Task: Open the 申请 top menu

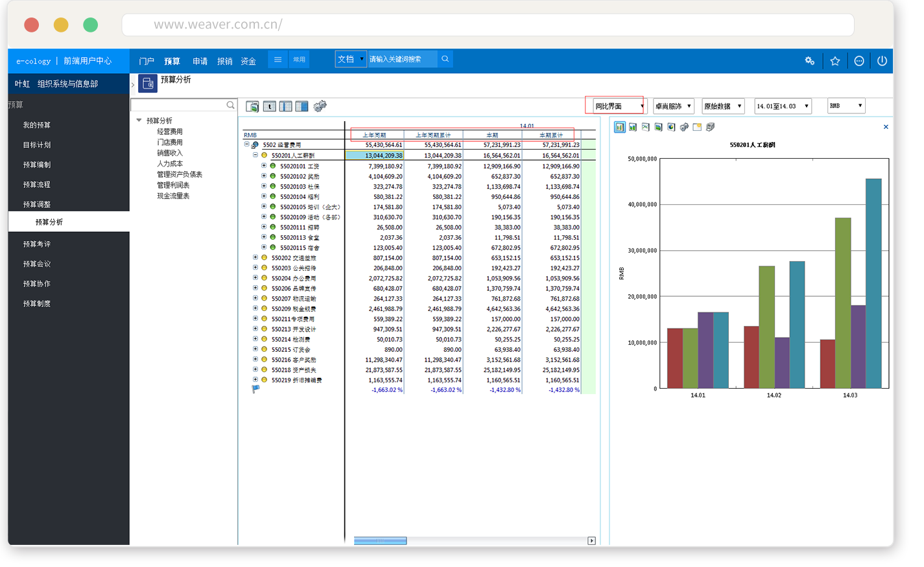Action: (x=200, y=61)
